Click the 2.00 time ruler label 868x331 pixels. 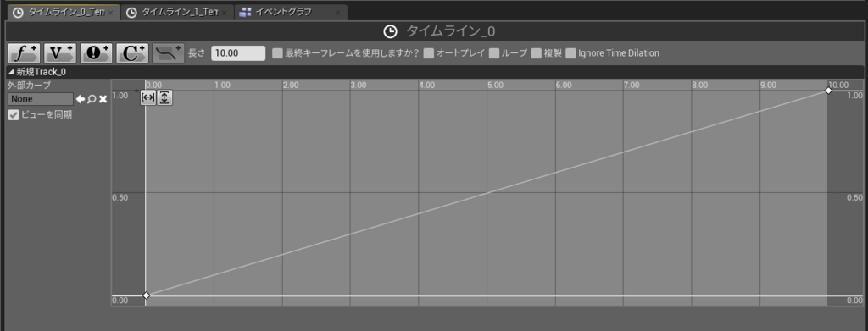point(290,86)
